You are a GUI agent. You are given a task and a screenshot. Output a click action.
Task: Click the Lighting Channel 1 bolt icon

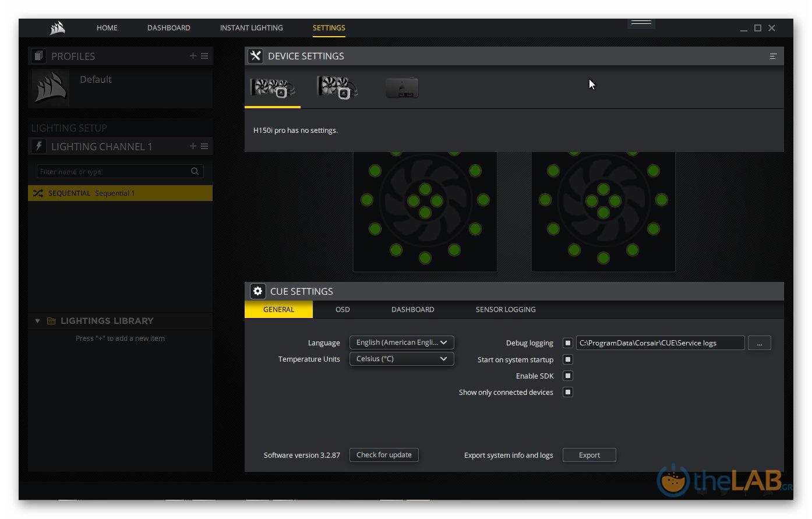pyautogui.click(x=38, y=146)
